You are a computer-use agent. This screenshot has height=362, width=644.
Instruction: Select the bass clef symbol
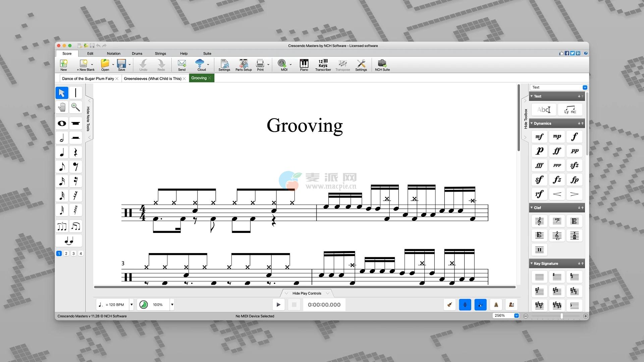(557, 221)
